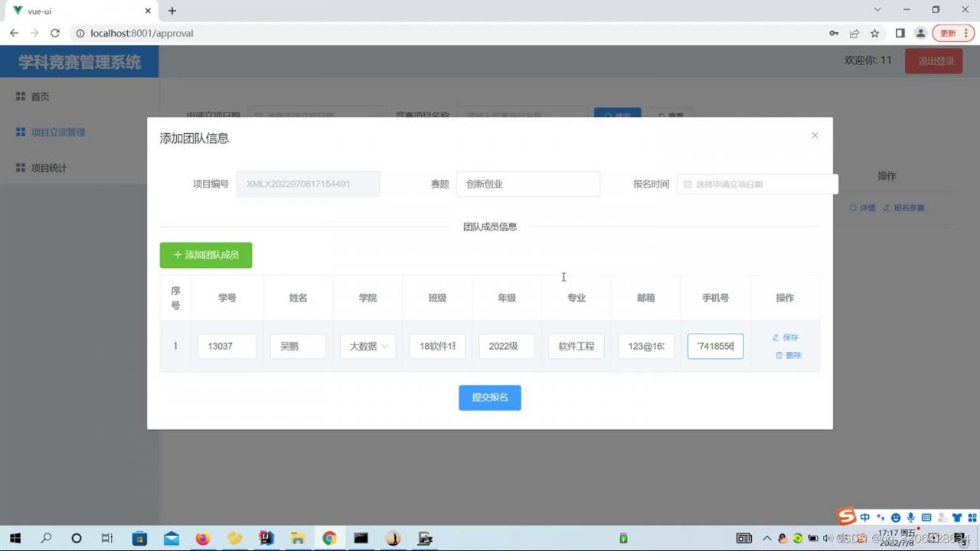Open IntelliJ IDEA from taskbar
This screenshot has width=980, height=551.
(266, 538)
